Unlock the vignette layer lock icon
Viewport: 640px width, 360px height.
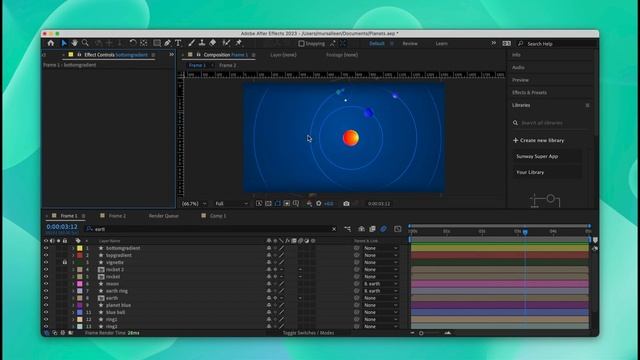pyautogui.click(x=64, y=262)
